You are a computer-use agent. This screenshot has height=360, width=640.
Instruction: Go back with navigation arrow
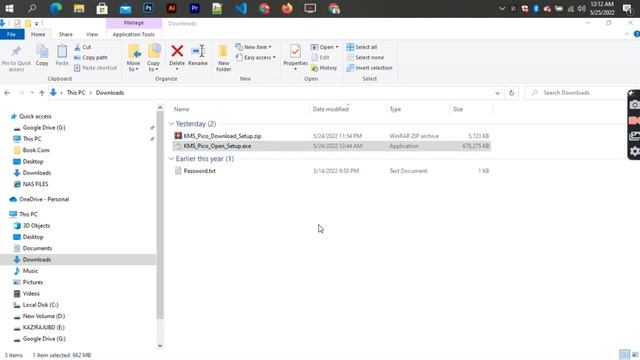(7, 93)
